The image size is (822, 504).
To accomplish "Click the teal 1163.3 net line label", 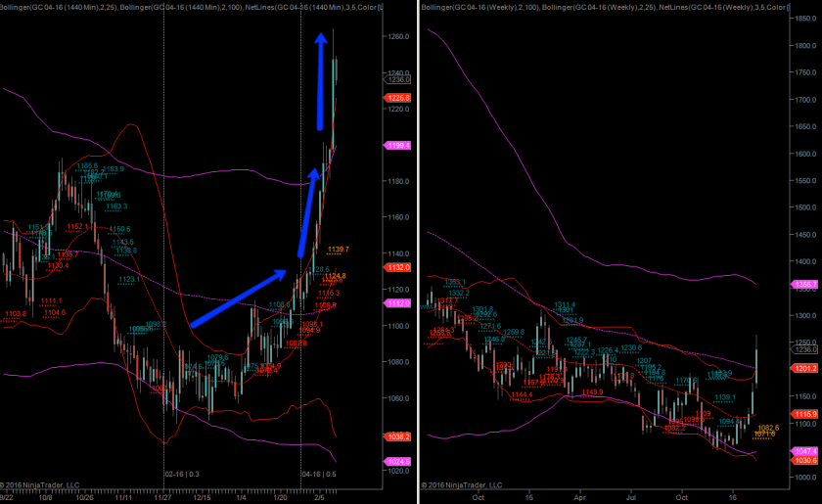I will pyautogui.click(x=116, y=206).
